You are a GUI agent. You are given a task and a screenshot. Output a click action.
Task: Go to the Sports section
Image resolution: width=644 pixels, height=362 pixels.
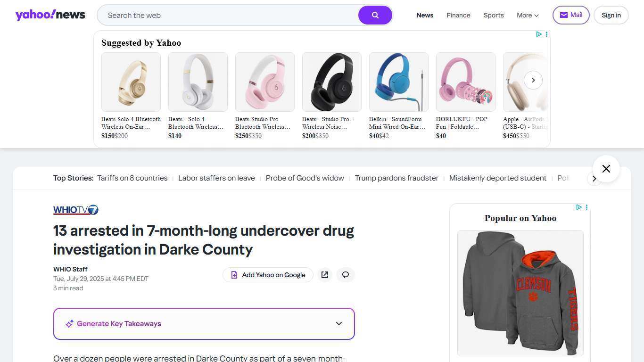[x=494, y=15]
